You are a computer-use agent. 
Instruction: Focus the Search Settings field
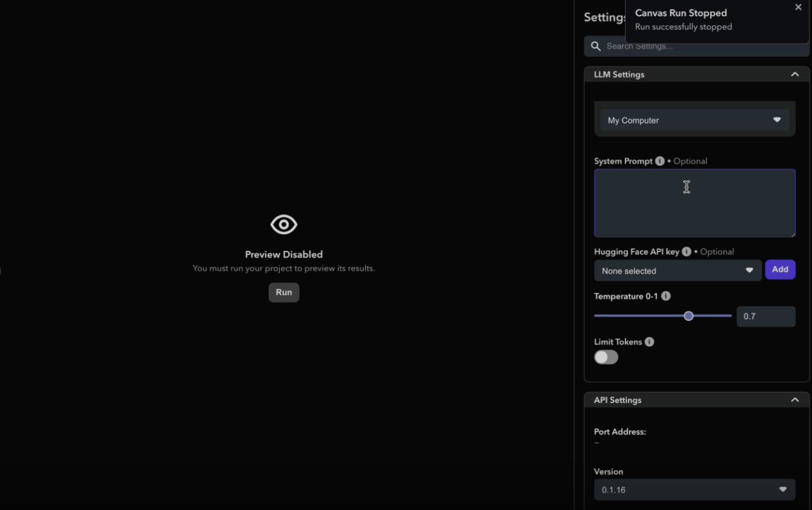click(x=697, y=46)
